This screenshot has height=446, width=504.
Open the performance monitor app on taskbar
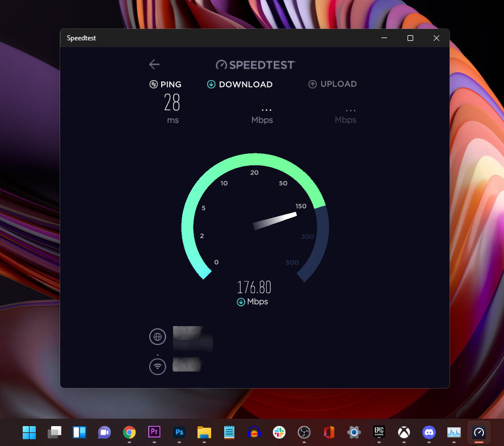(x=454, y=432)
